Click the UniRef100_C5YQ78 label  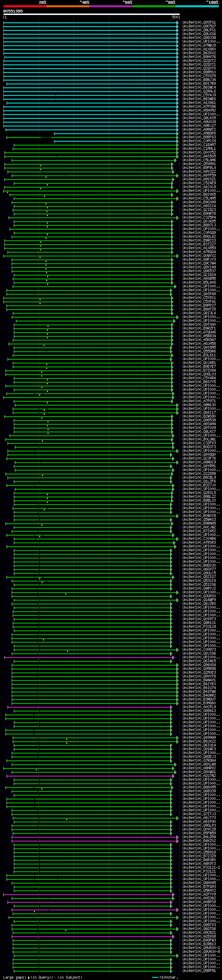199,76
